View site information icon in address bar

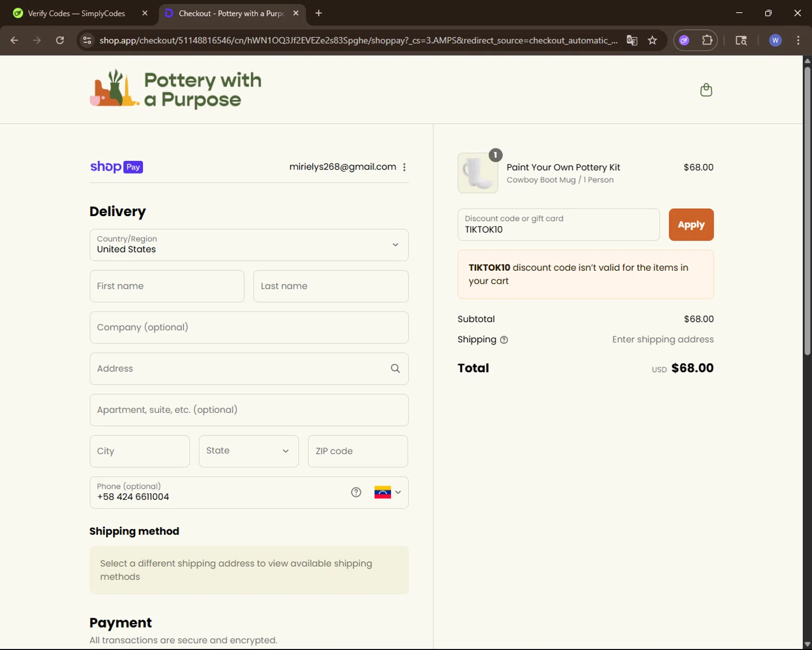[87, 40]
